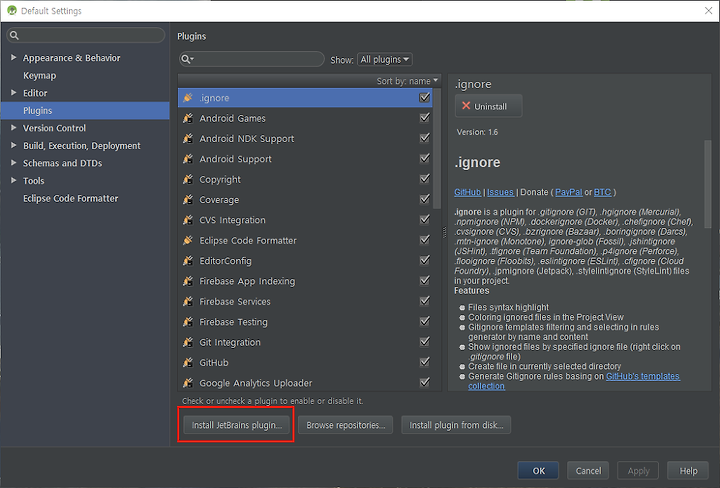Click the Coverage plugin icon
The width and height of the screenshot is (720, 488).
188,199
